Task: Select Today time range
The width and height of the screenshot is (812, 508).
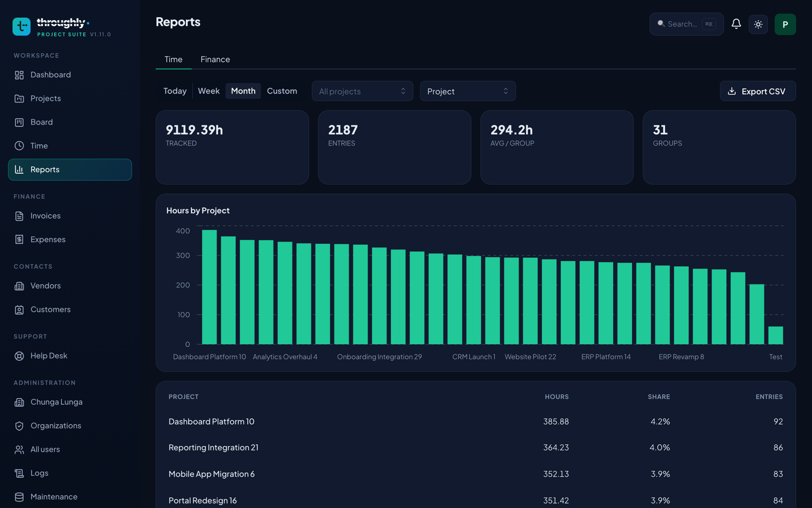Action: tap(175, 91)
